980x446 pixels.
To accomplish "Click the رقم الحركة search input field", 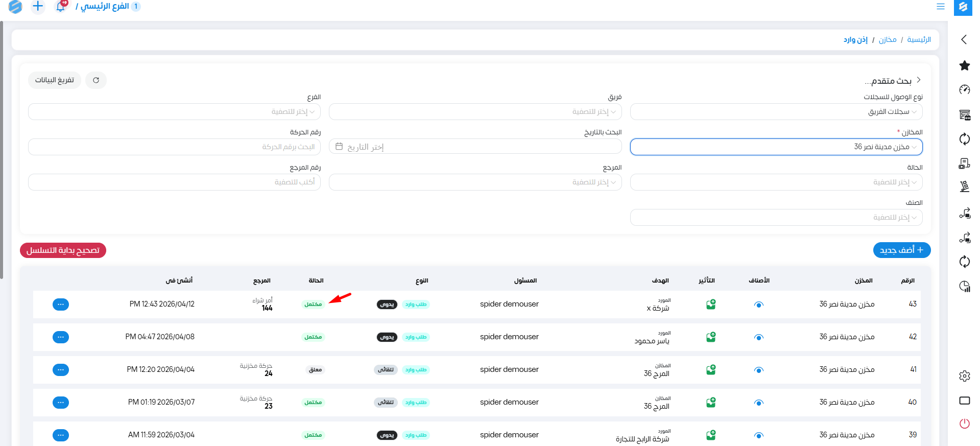I will [174, 147].
